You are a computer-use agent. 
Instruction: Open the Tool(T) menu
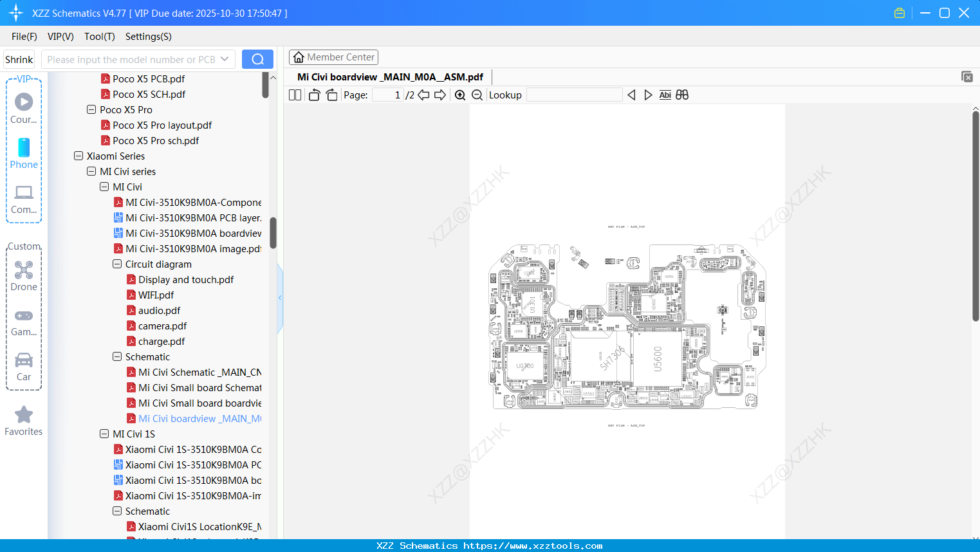pyautogui.click(x=99, y=37)
